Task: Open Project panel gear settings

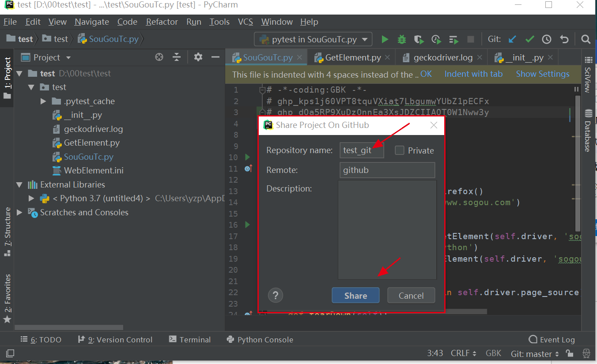Action: (x=198, y=57)
